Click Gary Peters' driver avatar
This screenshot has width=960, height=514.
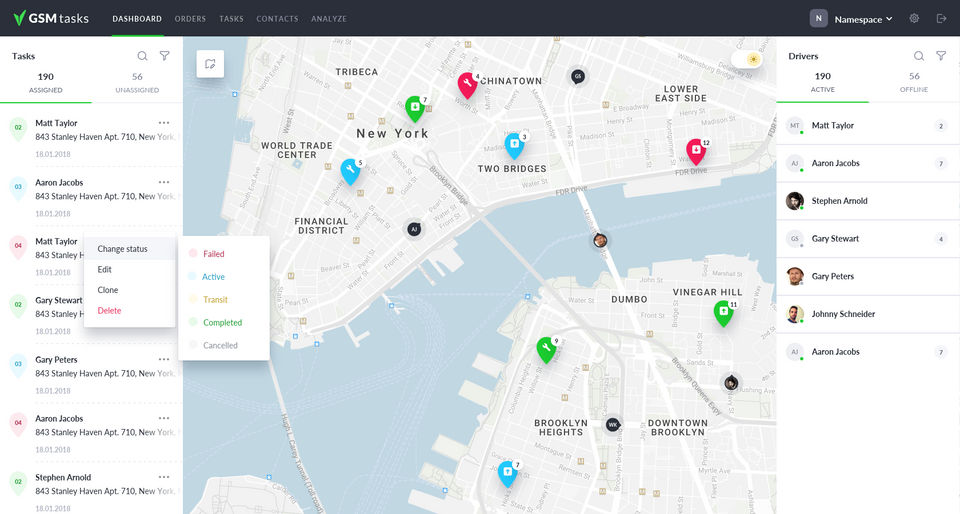[x=795, y=276]
